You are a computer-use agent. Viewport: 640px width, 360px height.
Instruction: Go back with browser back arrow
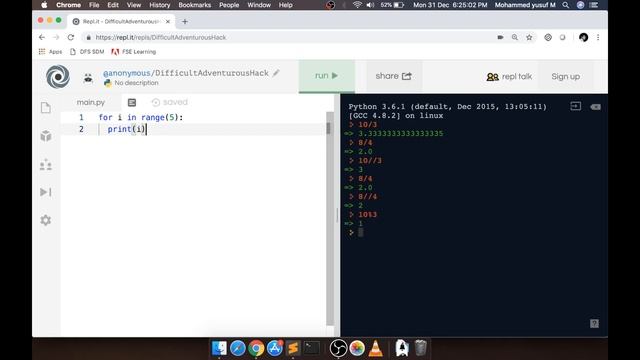[x=42, y=37]
